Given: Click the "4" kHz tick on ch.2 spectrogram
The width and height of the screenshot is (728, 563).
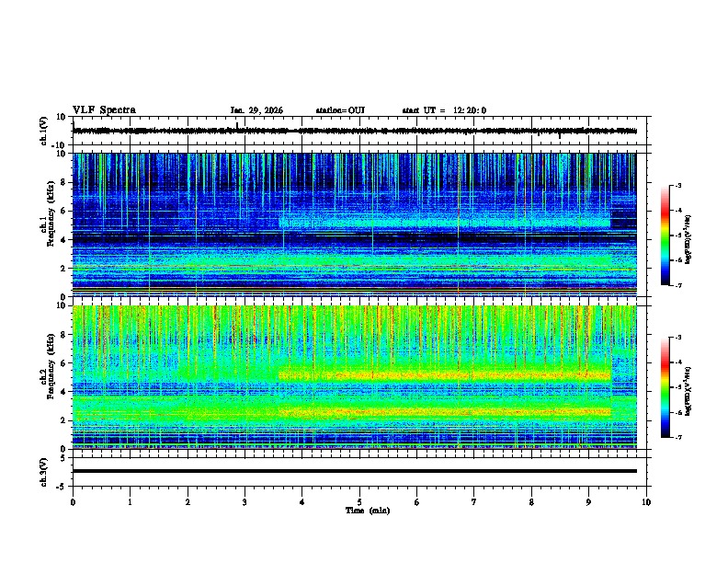Looking at the screenshot, I should [x=65, y=392].
